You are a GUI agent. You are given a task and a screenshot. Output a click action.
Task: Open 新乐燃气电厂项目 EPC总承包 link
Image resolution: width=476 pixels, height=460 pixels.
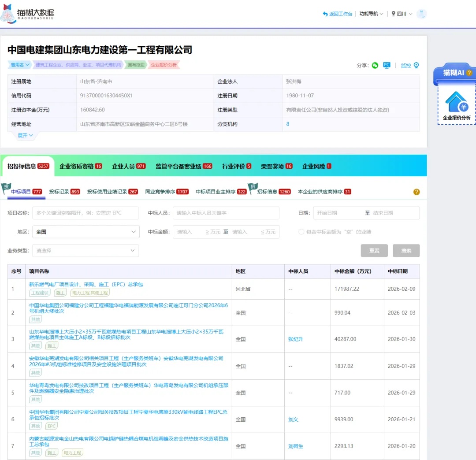tap(86, 284)
